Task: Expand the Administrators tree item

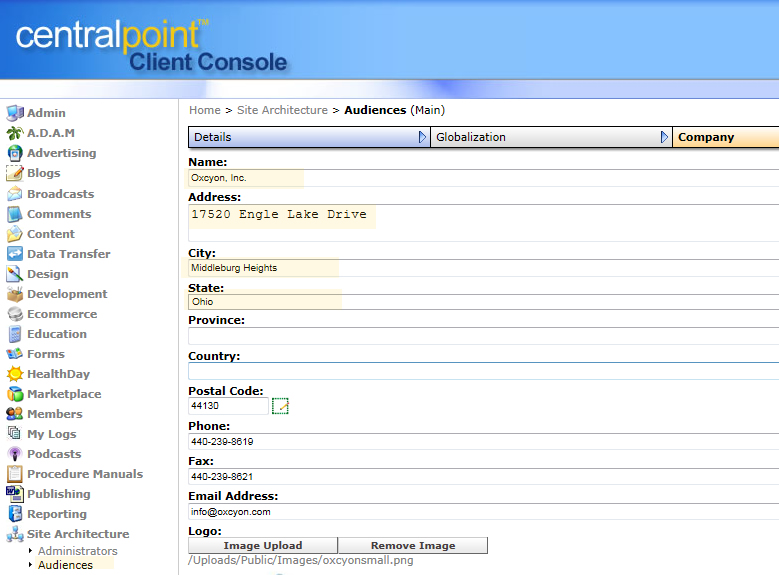Action: (31, 551)
